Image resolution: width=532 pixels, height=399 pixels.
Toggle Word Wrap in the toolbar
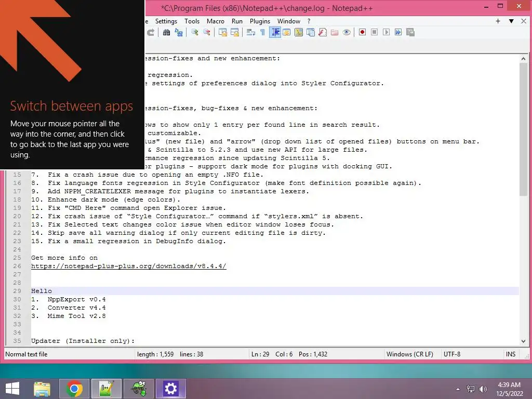point(251,32)
